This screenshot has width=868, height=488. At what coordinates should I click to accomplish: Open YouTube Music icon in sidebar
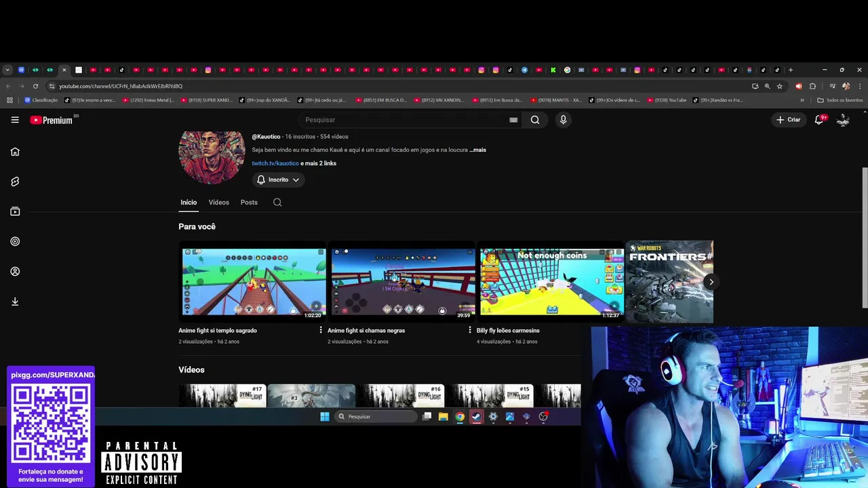[15, 241]
